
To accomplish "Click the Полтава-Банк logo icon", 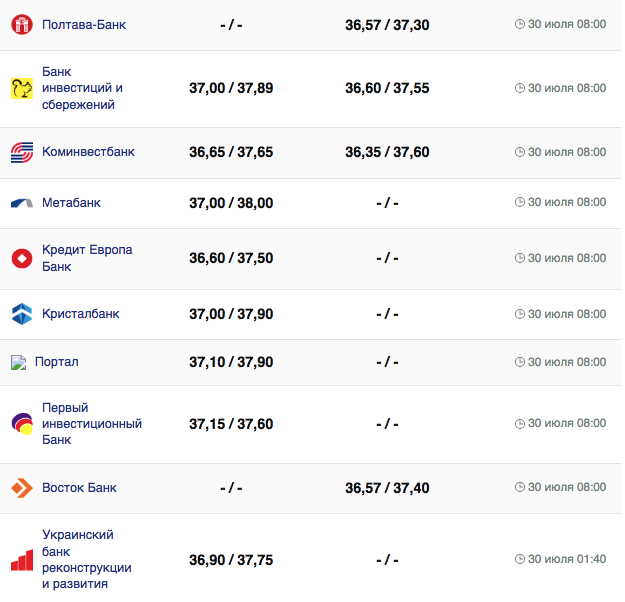I will point(22,24).
